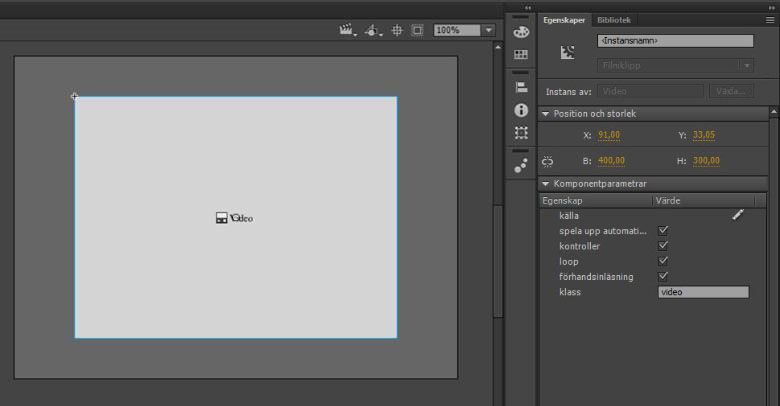Click the stage vertical scrollbar thumb
The height and width of the screenshot is (406, 780).
[498, 261]
